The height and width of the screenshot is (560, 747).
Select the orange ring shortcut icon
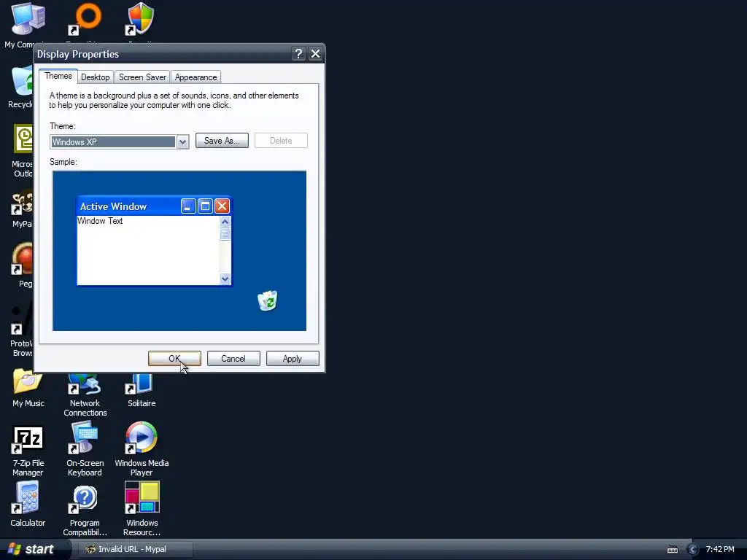85,20
